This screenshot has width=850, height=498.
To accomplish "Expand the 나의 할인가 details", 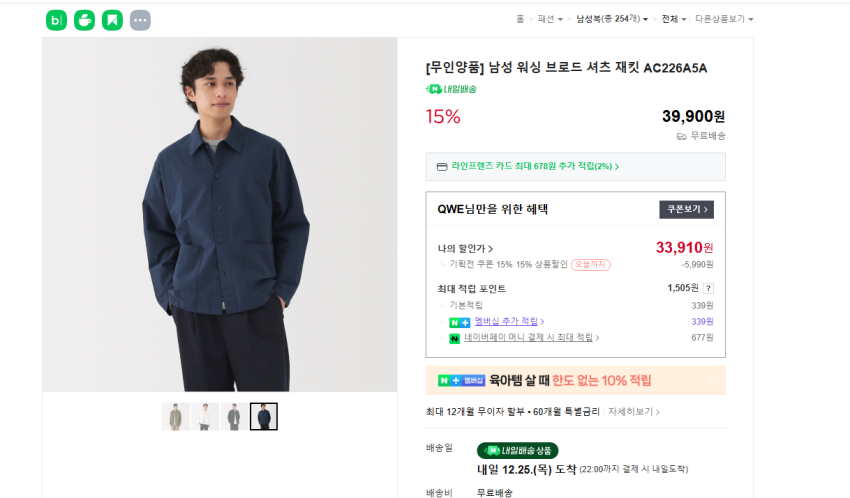I will point(465,248).
